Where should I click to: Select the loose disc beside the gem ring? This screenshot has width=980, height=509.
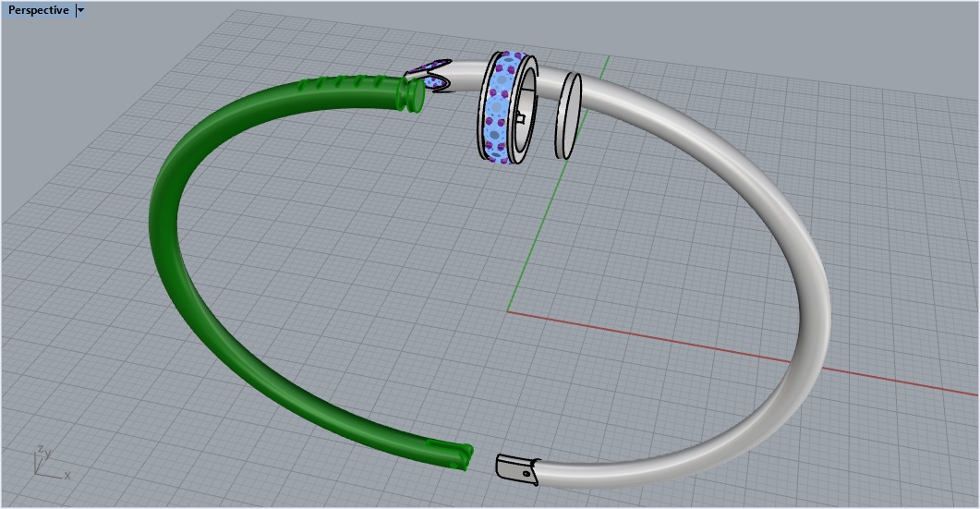pyautogui.click(x=568, y=115)
